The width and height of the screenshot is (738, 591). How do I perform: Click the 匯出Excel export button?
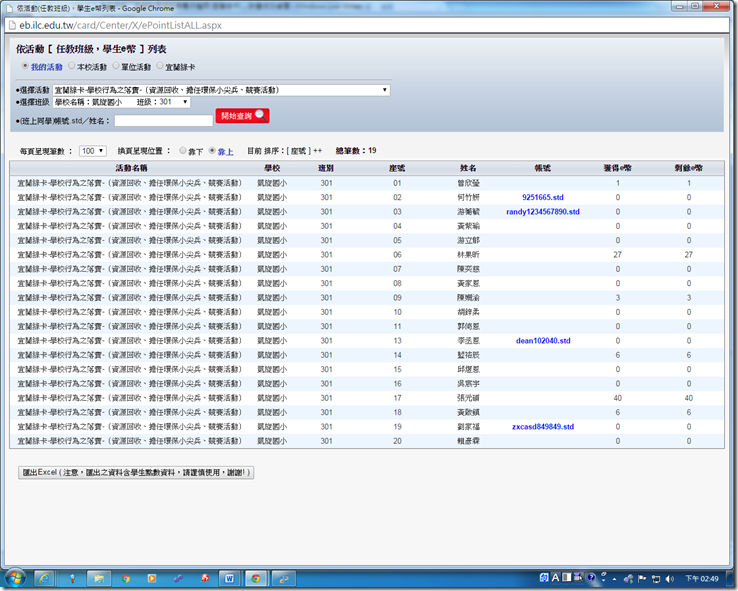pyautogui.click(x=136, y=472)
